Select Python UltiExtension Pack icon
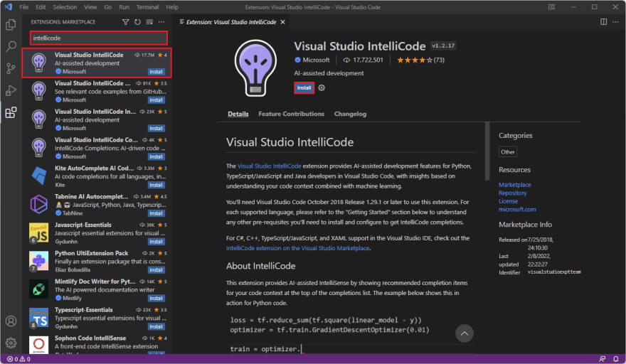The height and width of the screenshot is (364, 626). (38, 261)
